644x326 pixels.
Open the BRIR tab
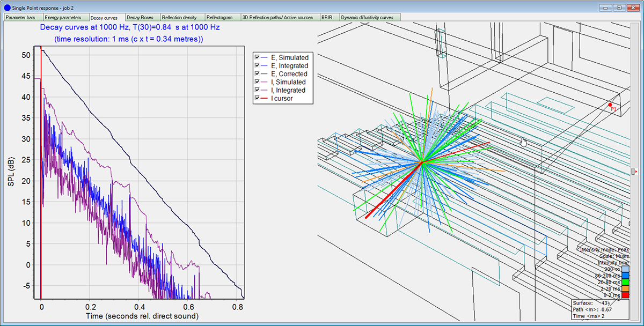328,18
